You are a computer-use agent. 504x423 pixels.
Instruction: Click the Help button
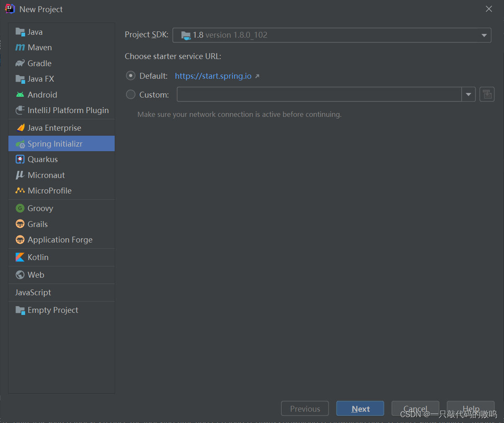[x=471, y=408]
